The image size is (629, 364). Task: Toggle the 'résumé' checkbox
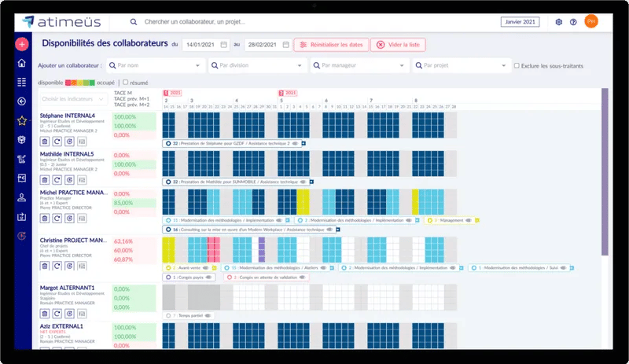(125, 82)
